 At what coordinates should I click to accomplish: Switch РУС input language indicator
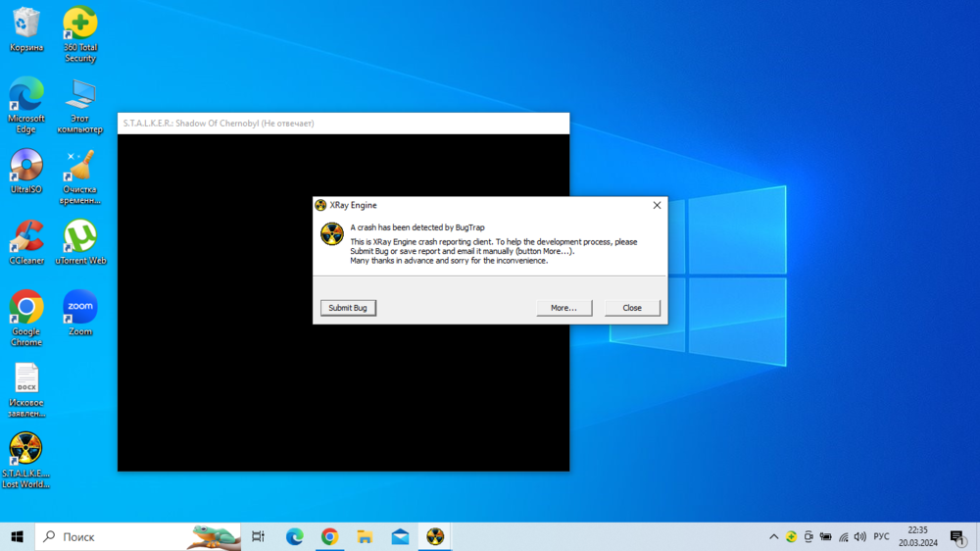click(x=881, y=536)
